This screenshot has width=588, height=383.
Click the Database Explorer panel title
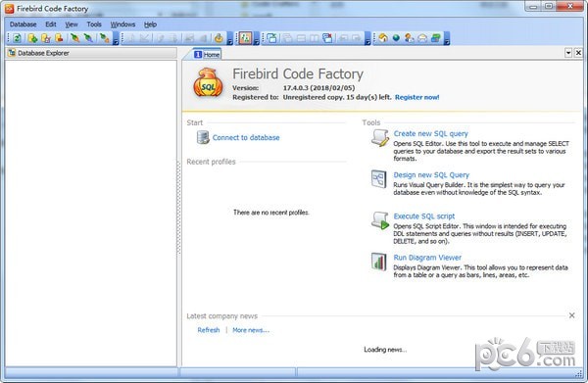43,53
